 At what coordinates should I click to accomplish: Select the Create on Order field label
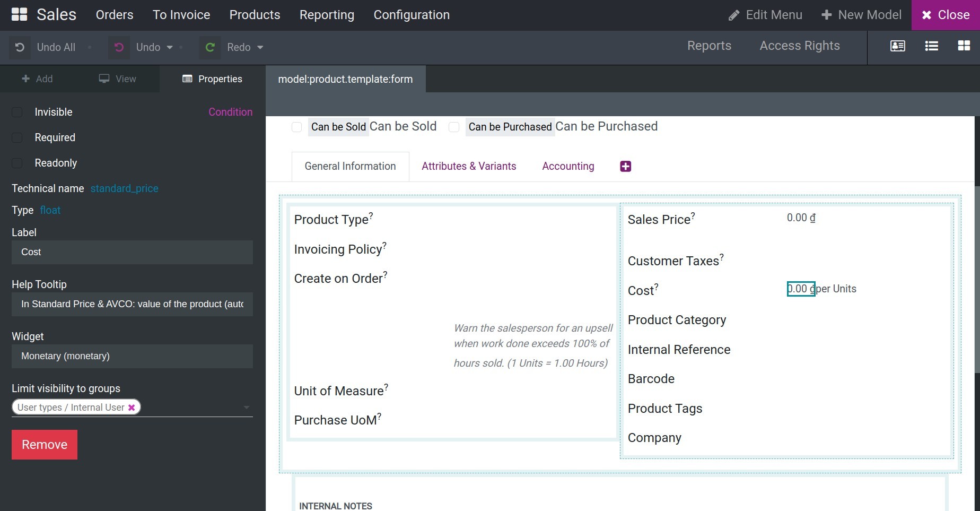coord(340,278)
